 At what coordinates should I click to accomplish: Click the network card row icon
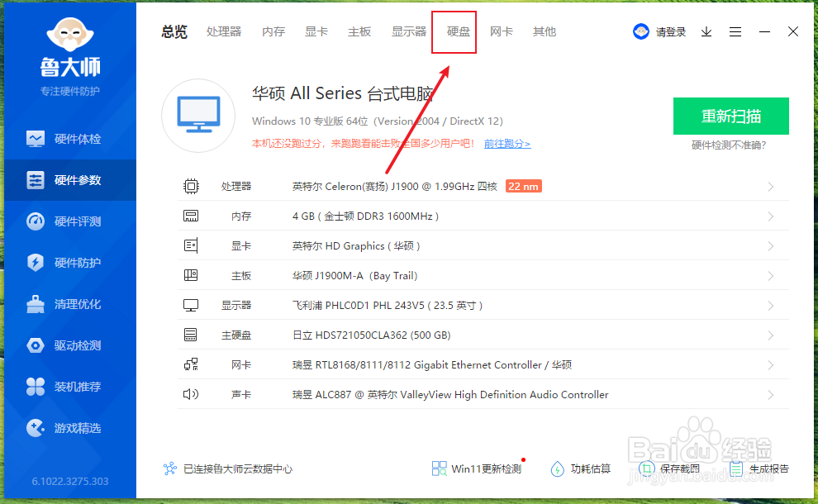click(x=191, y=364)
